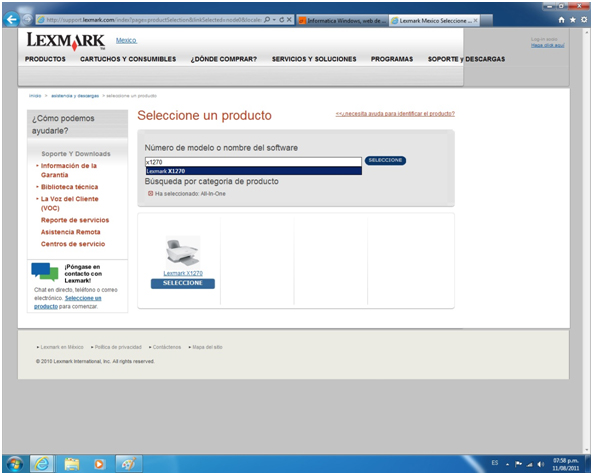Click the browser back arrow button

coord(11,20)
